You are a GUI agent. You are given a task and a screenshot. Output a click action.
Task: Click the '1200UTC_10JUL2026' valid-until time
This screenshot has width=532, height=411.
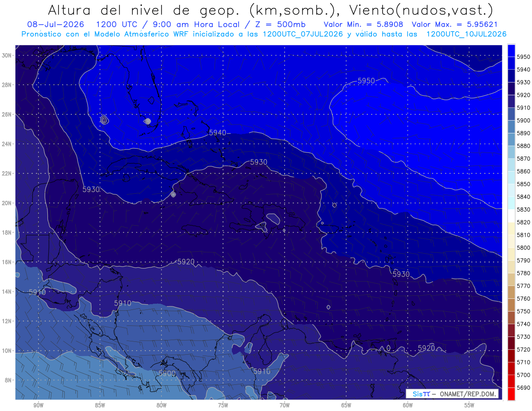(x=466, y=34)
